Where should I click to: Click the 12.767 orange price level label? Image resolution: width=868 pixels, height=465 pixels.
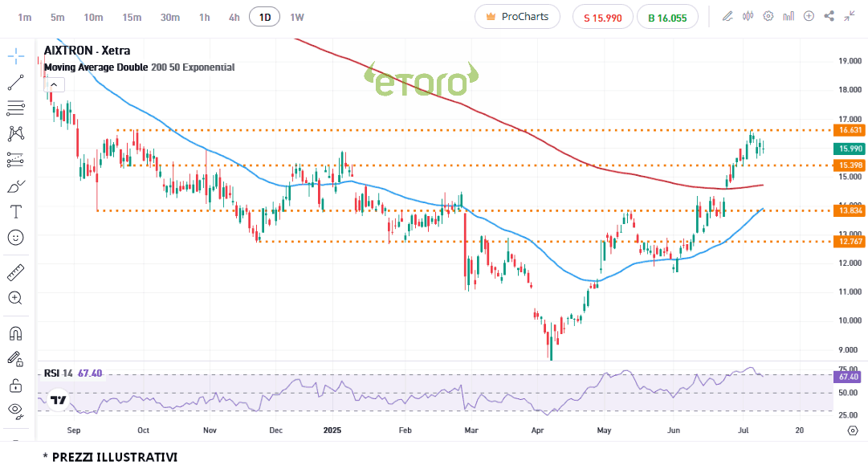coord(850,242)
